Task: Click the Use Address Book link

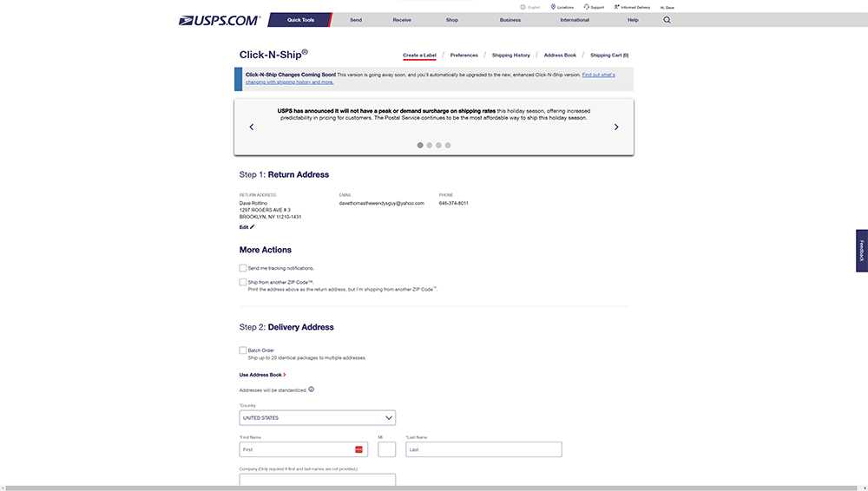Action: [x=260, y=375]
